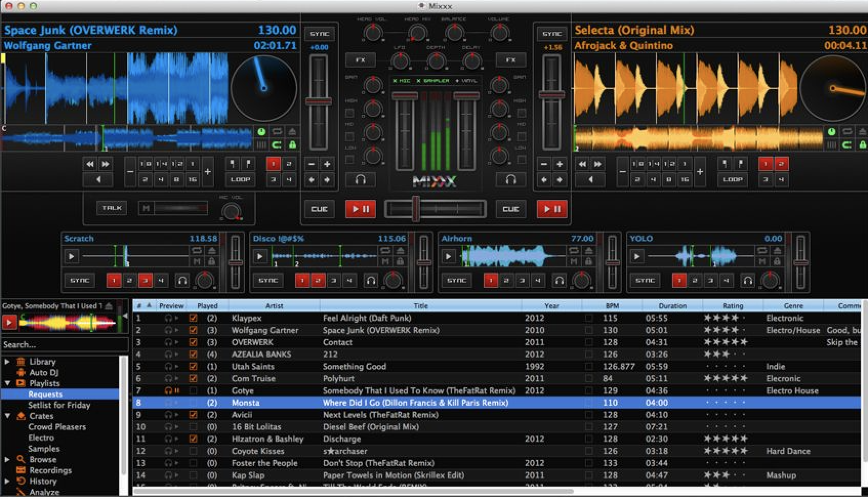Toggle BPM lock for Utah Saints row
This screenshot has width=868, height=500.
589,367
